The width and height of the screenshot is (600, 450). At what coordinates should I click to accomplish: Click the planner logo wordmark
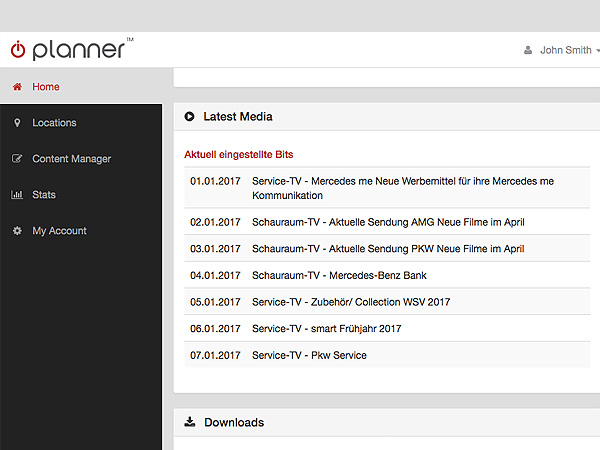[79, 50]
